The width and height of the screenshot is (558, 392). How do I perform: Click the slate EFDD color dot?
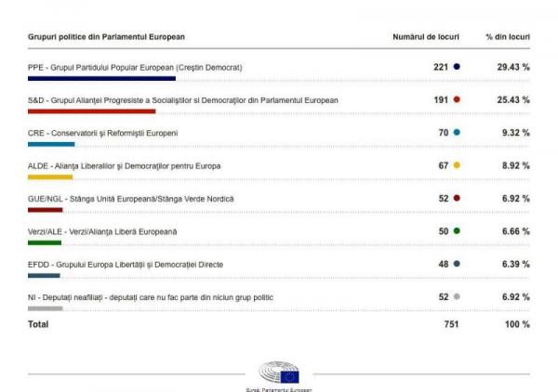[x=457, y=264]
